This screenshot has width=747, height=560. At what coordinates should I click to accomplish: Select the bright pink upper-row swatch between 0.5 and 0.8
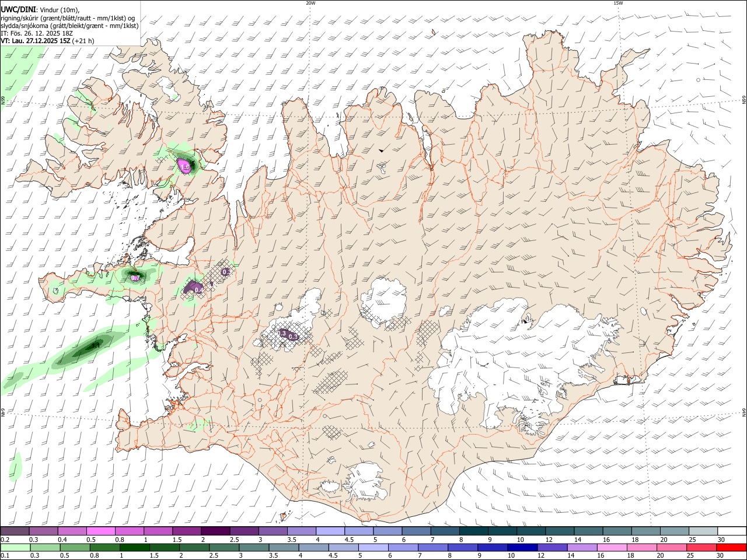(x=100, y=531)
